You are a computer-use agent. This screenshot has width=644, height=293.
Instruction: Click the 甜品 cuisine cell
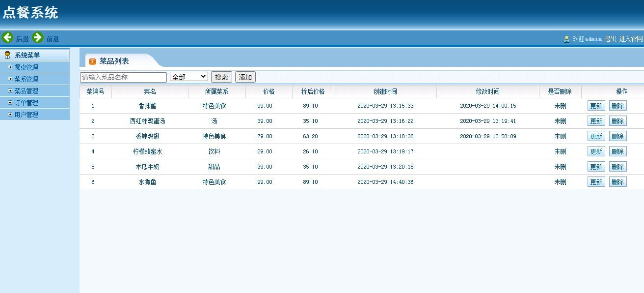point(214,167)
